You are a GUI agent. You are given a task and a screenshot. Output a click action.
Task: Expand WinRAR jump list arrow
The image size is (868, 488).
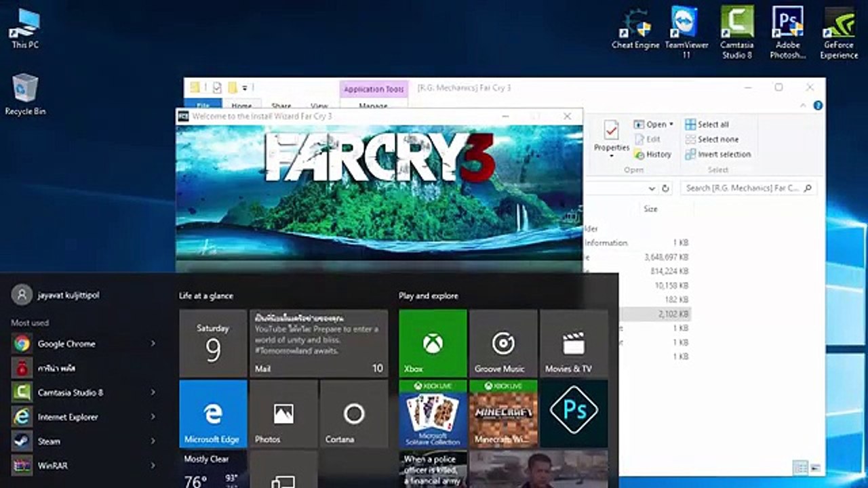(x=153, y=466)
